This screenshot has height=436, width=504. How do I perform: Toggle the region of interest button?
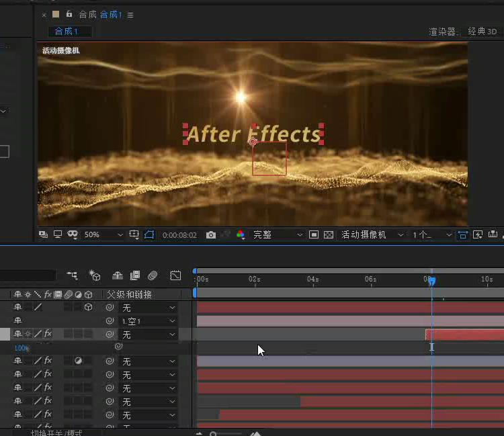click(314, 235)
